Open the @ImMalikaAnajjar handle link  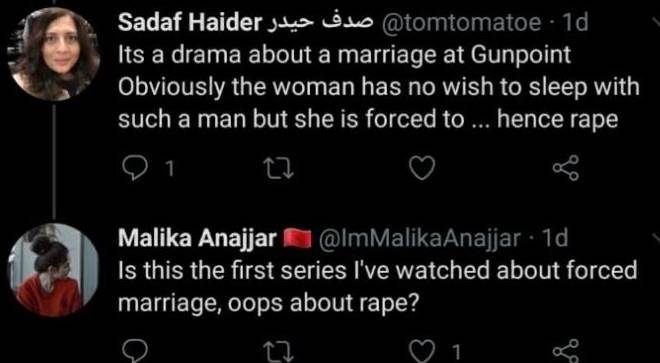pyautogui.click(x=420, y=240)
